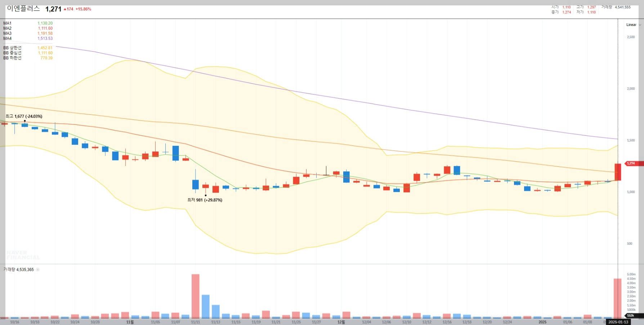Image resolution: width=644 pixels, height=325 pixels.
Task: Click the BB 하한선 legend entry
Action: (x=28, y=58)
